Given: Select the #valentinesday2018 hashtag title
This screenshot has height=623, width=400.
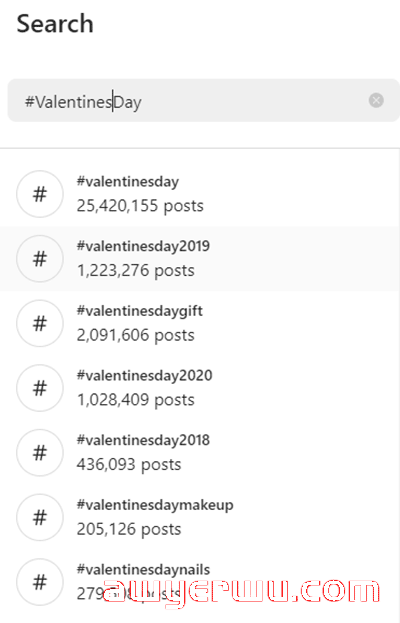Looking at the screenshot, I should [x=143, y=440].
